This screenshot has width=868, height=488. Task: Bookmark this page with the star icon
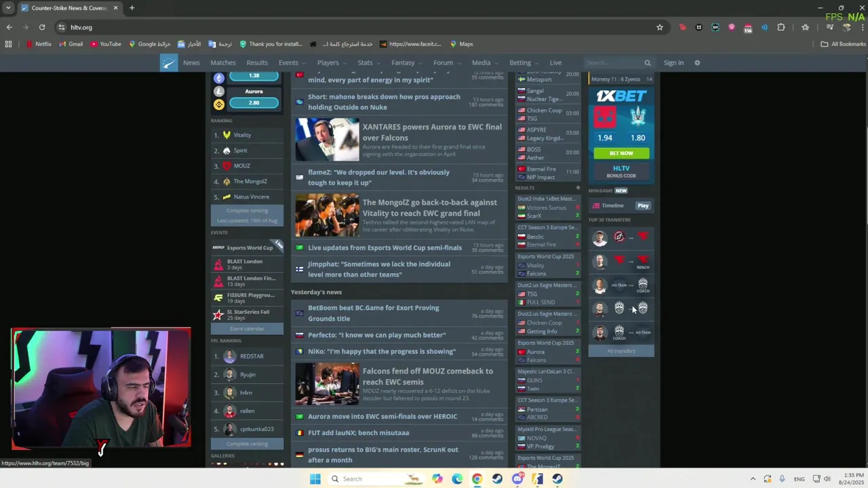[659, 27]
